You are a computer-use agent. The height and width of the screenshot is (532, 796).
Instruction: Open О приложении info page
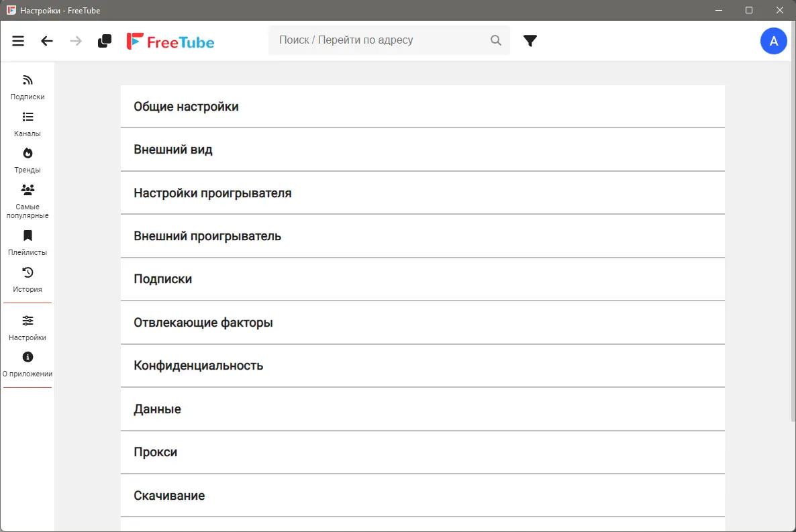(x=28, y=364)
